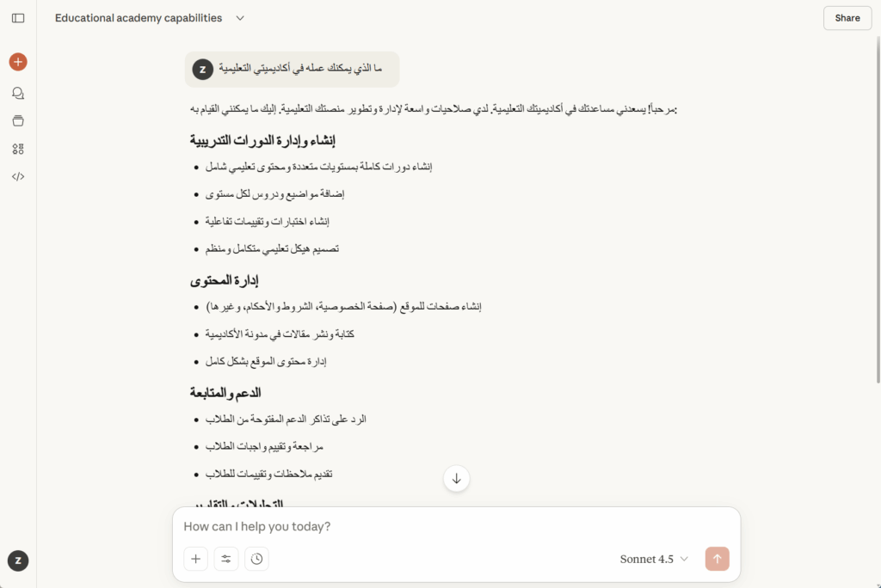
Task: Toggle extended thinking clock icon
Action: coord(256,559)
